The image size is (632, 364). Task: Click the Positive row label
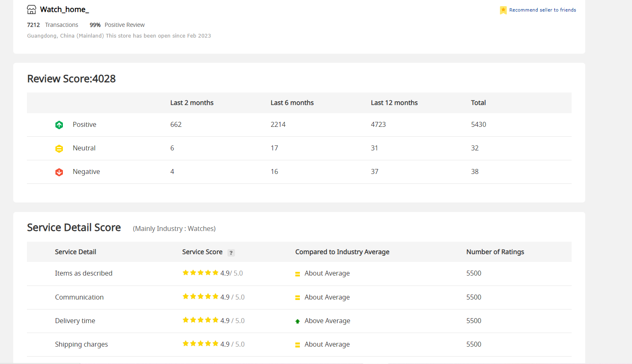coord(84,125)
